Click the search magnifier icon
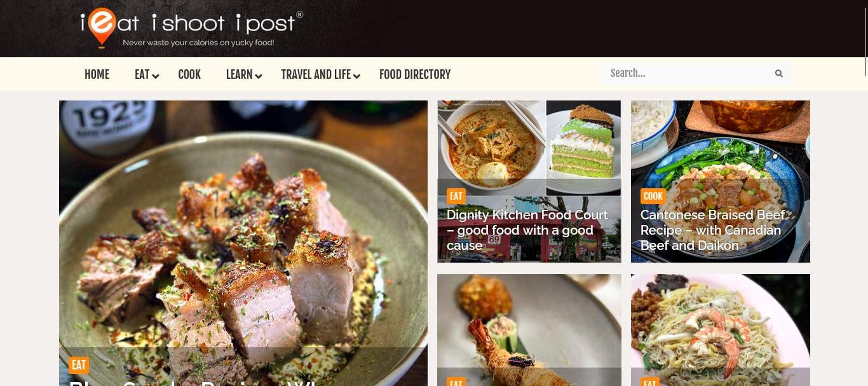 coord(778,74)
